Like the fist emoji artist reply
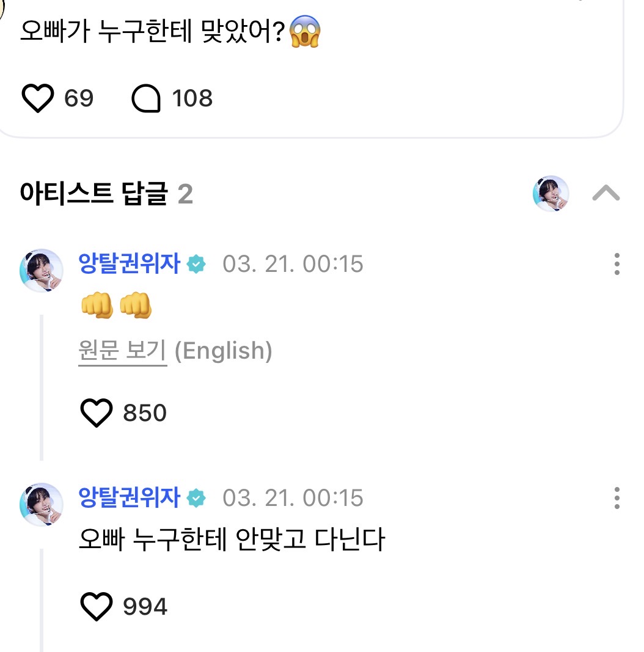This screenshot has width=644, height=652. click(97, 413)
